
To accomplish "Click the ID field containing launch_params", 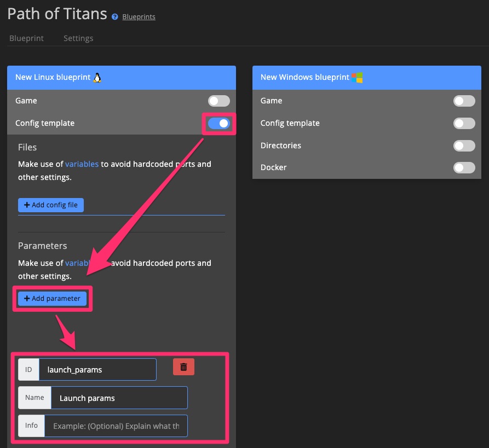I will click(97, 369).
